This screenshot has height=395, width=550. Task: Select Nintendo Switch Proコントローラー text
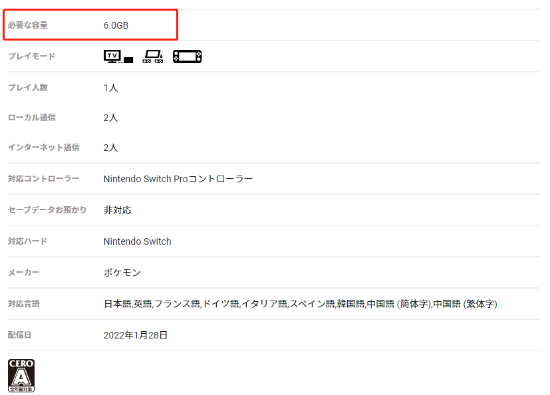point(178,179)
